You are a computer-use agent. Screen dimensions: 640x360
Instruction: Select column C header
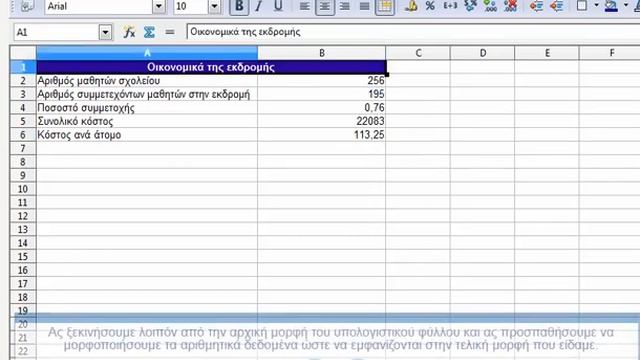tap(418, 53)
